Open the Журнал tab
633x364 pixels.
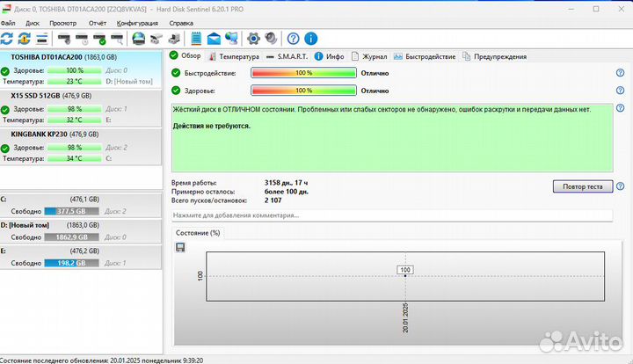point(375,56)
